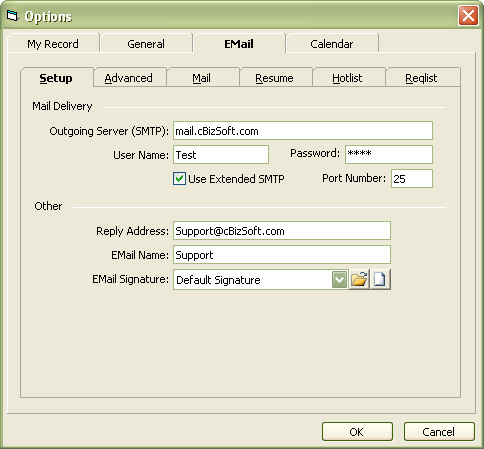Open the Advanced sub-tab
The height and width of the screenshot is (449, 484).
pyautogui.click(x=129, y=78)
